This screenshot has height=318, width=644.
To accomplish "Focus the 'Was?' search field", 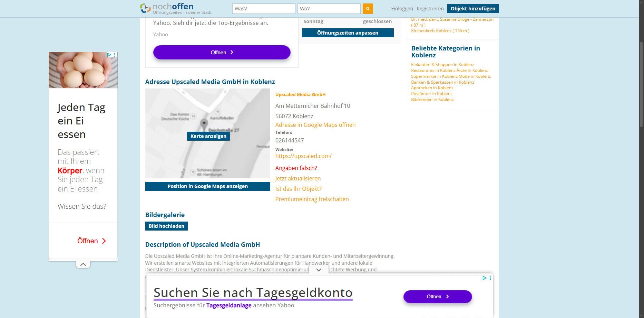I will pos(264,9).
